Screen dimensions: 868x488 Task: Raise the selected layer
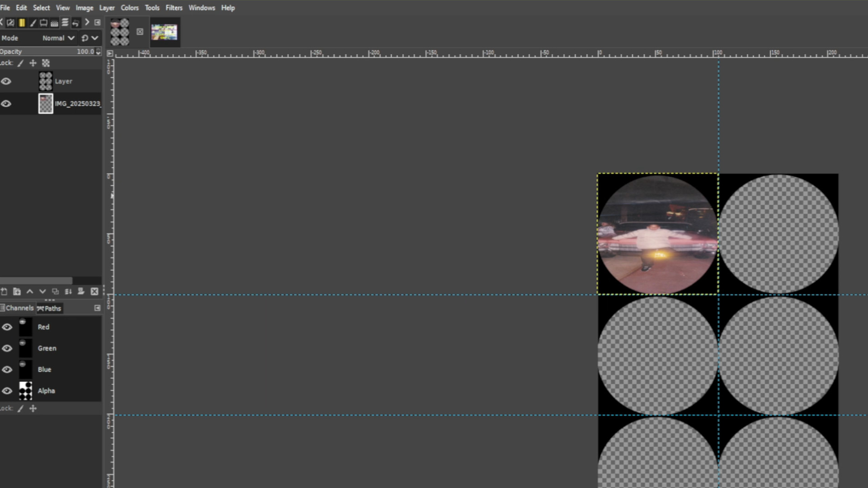point(30,291)
